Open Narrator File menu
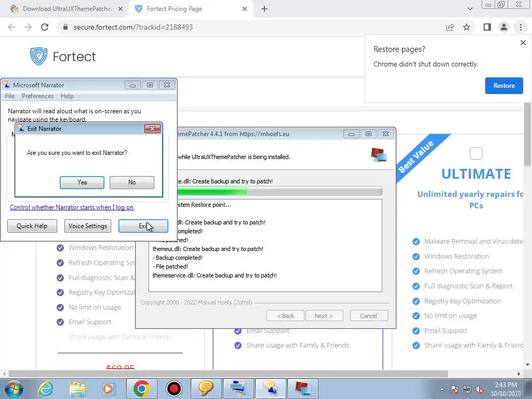The image size is (532, 399). 10,96
